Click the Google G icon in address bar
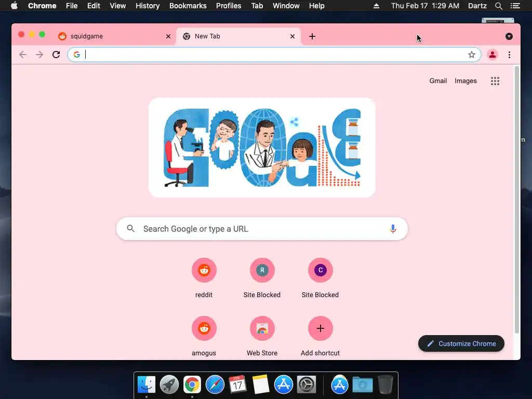The image size is (532, 399). tap(77, 55)
